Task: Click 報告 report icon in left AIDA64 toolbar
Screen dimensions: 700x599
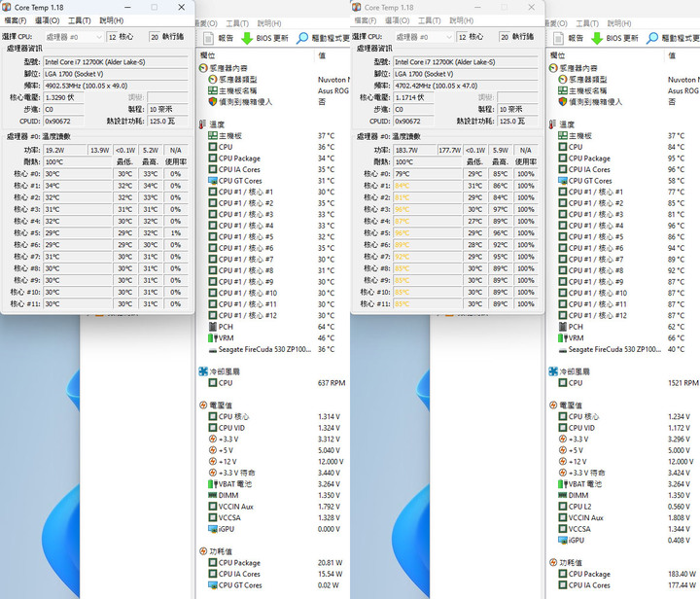Action: pyautogui.click(x=208, y=38)
